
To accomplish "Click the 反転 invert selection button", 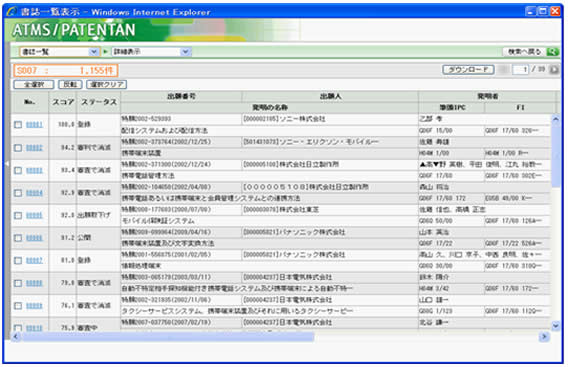I will tap(70, 84).
